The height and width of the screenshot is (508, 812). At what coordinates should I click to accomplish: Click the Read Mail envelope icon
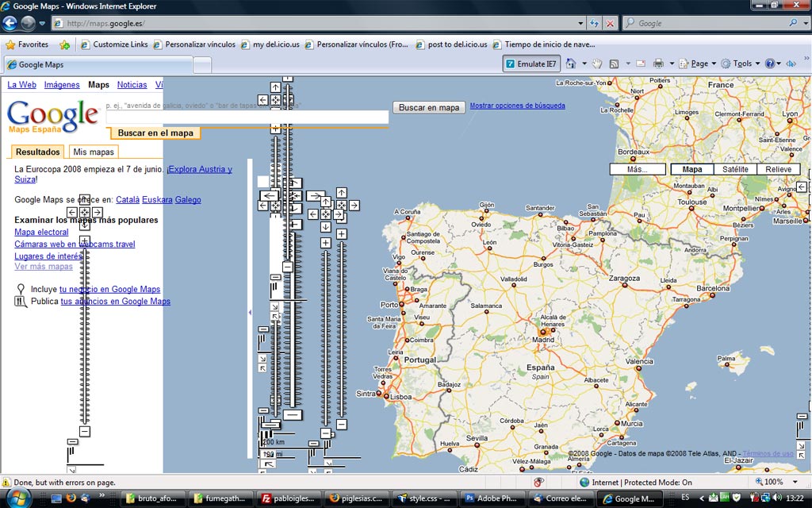[641, 63]
